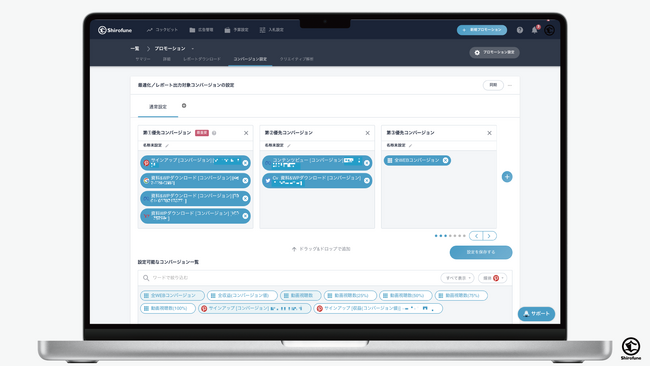The image size is (650, 366).
Task: Open the すべて表示 filter dropdown
Action: pos(457,278)
